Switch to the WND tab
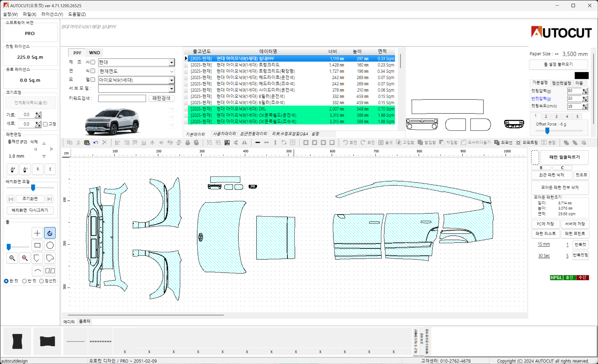Viewport: 598px width, 364px height. [94, 53]
